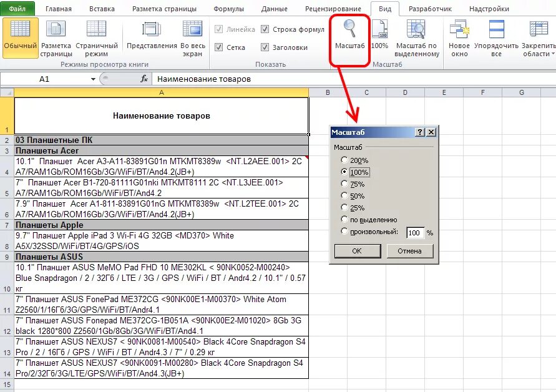Close the Масштаб dialog with X
556x392 pixels.
point(431,132)
